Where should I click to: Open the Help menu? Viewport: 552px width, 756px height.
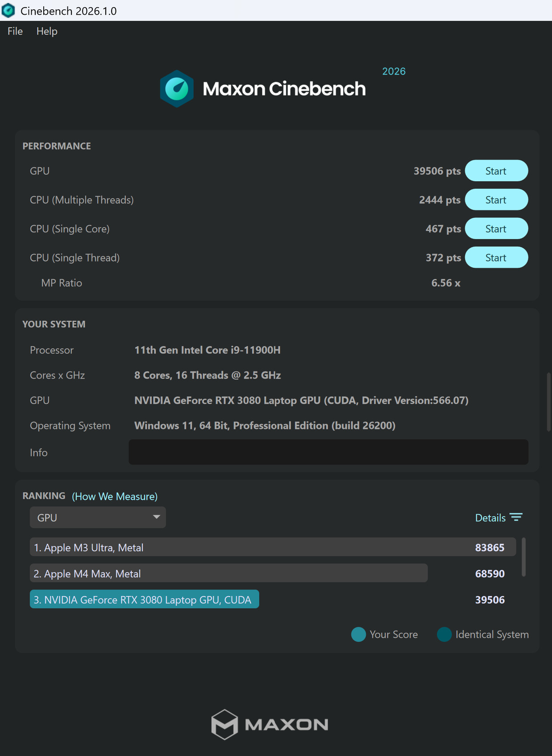47,31
